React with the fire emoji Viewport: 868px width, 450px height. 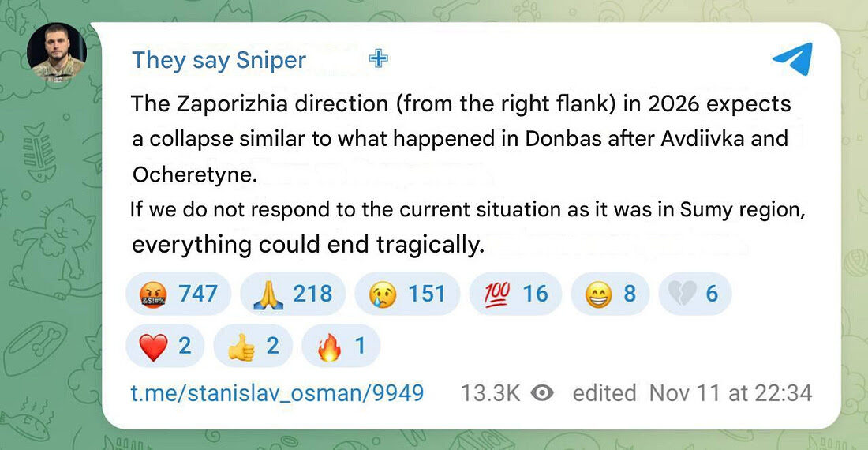340,346
